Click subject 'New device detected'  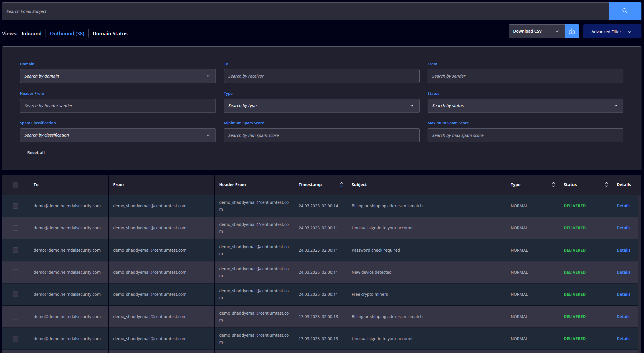click(x=371, y=272)
